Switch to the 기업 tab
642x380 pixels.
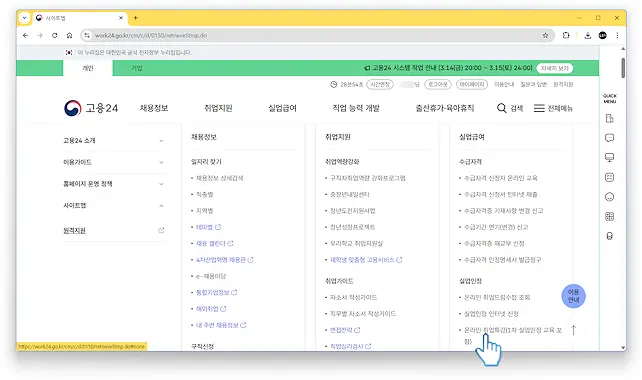click(x=137, y=68)
